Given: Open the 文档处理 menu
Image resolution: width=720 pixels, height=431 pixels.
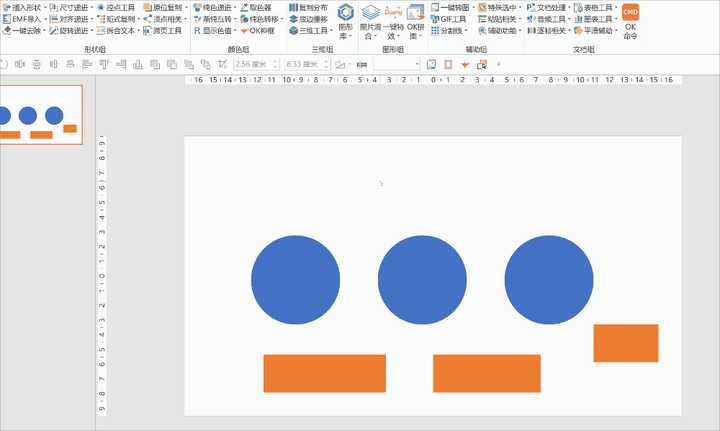Looking at the screenshot, I should pos(549,8).
